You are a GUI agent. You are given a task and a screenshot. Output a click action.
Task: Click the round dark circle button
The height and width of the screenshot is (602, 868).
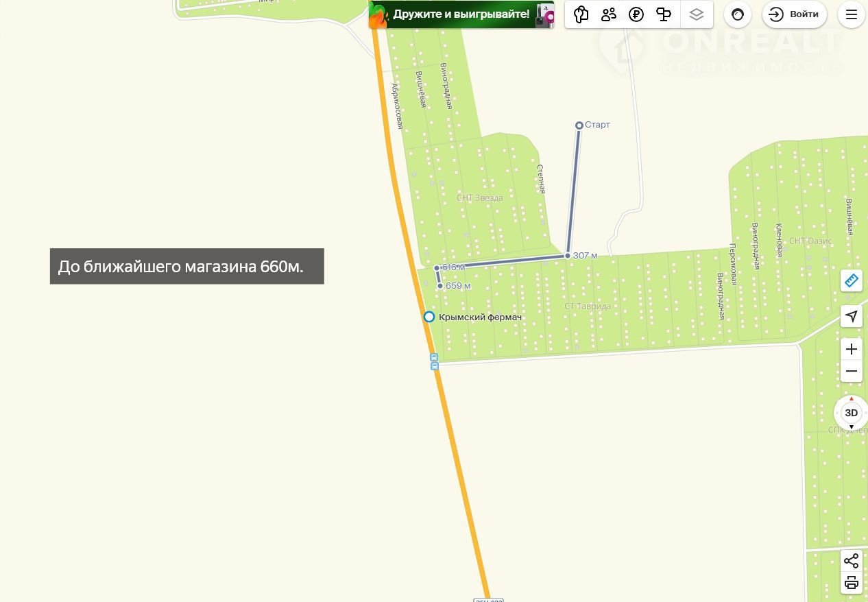(x=738, y=14)
